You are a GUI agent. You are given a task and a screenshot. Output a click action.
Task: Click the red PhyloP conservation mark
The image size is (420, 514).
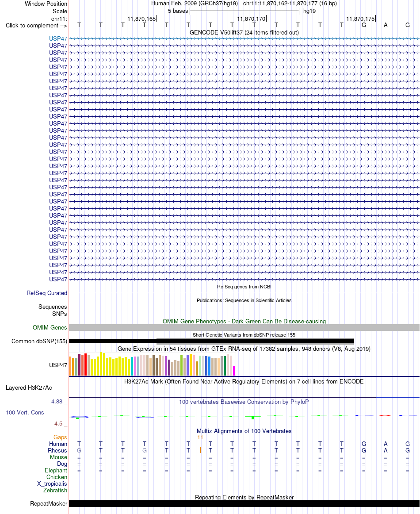coord(385,416)
